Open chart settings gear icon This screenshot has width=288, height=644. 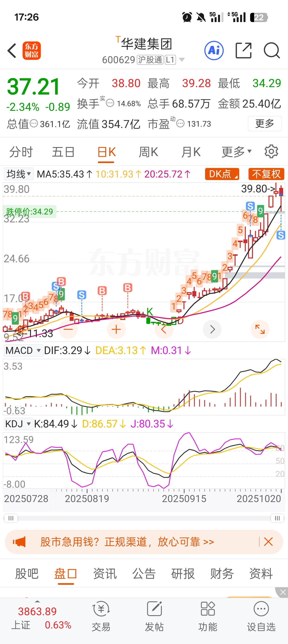tap(271, 151)
